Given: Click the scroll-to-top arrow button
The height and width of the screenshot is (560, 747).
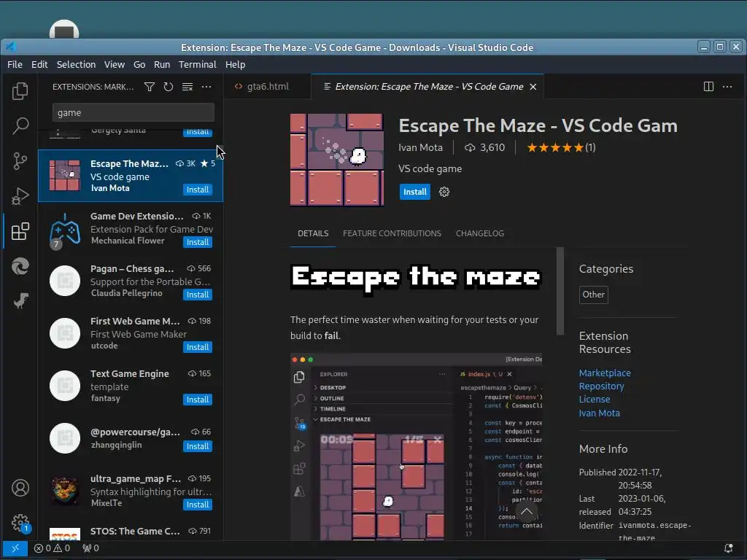Looking at the screenshot, I should coord(527,512).
